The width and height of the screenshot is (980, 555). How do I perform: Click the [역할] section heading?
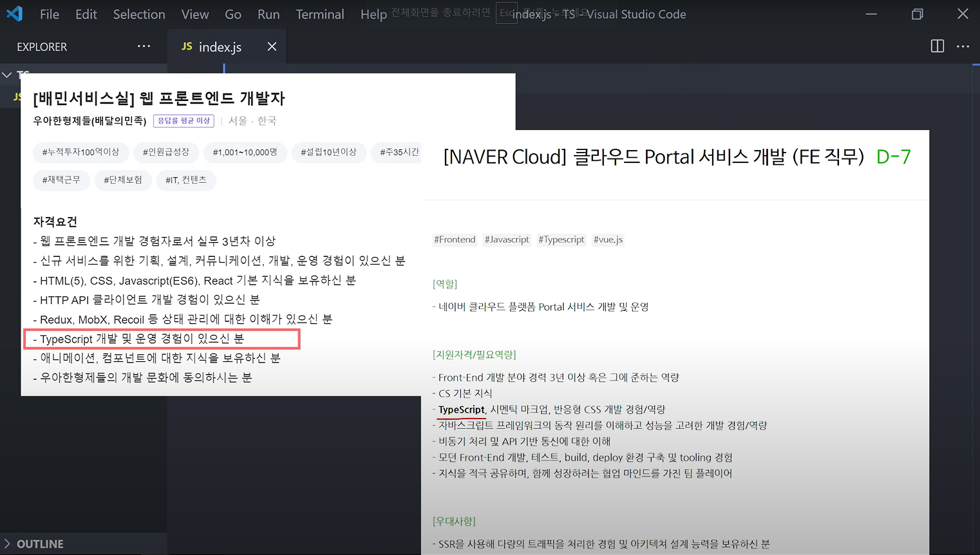point(445,284)
